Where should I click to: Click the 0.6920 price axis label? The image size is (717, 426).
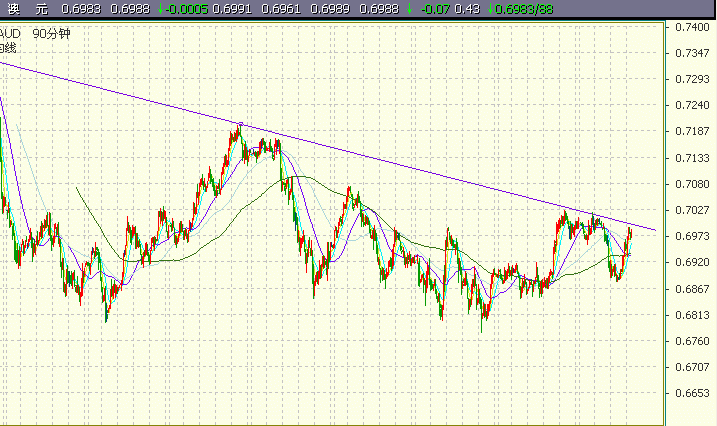692,262
